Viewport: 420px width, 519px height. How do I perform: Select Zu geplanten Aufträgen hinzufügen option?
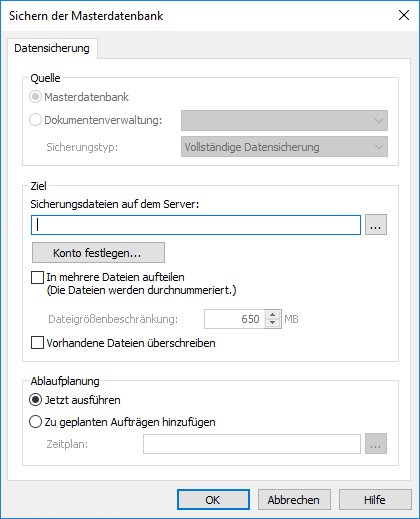click(x=35, y=422)
